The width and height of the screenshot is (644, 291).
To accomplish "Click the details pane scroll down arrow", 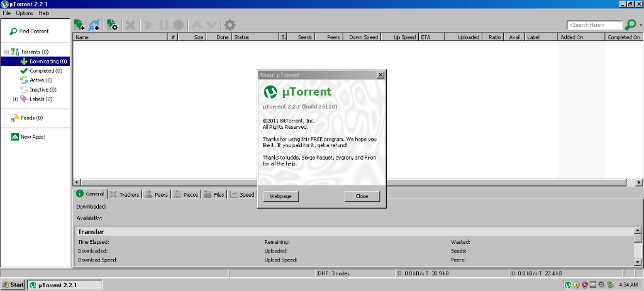I will click(x=638, y=262).
